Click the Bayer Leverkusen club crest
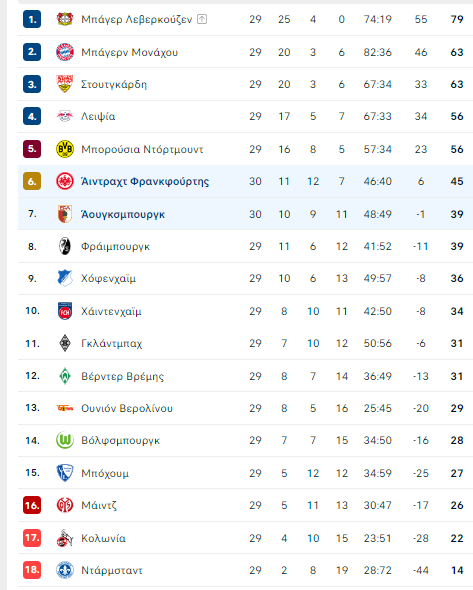 point(65,19)
